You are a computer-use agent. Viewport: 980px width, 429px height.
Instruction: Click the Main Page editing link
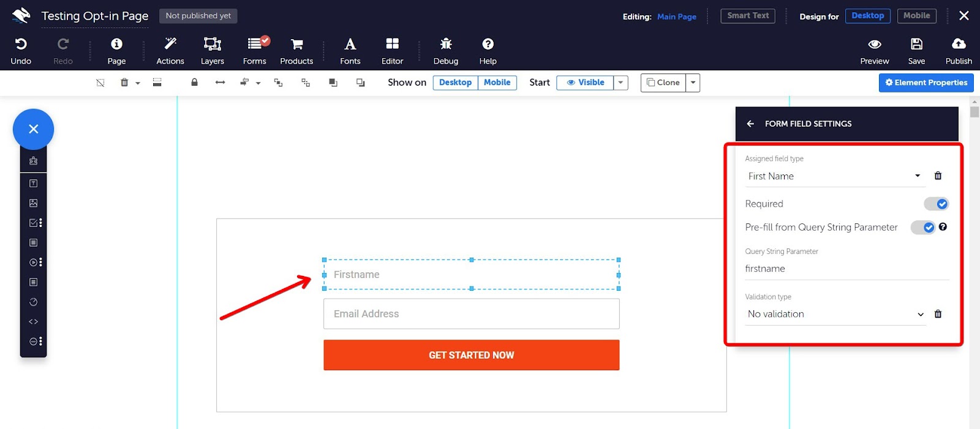click(x=676, y=17)
